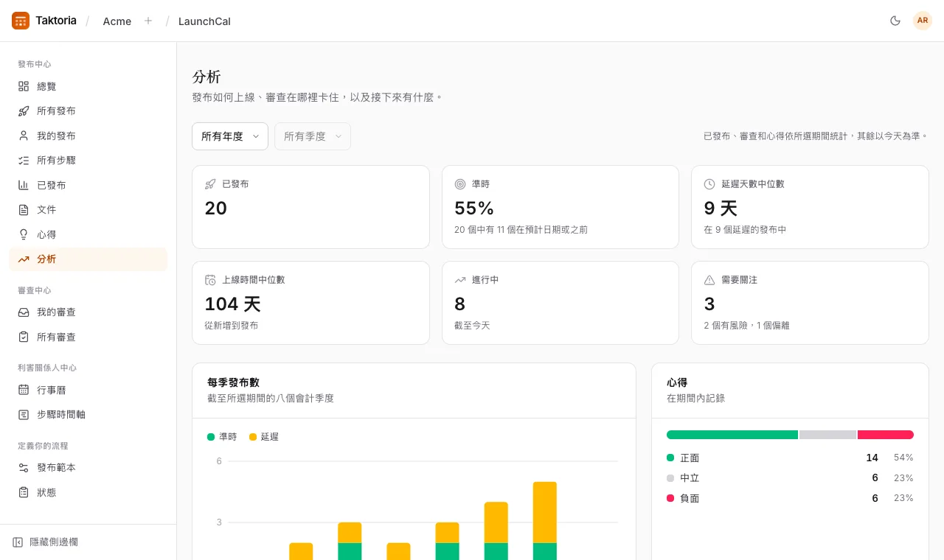This screenshot has height=560, width=944.
Task: Click the 2 個有風險，1 個偏離 subtitle
Action: [746, 325]
